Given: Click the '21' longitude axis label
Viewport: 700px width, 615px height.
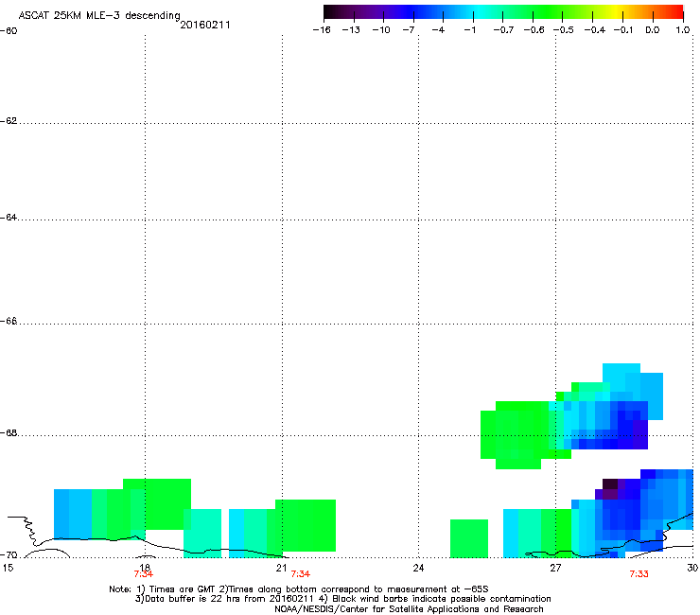Looking at the screenshot, I should coord(281,568).
